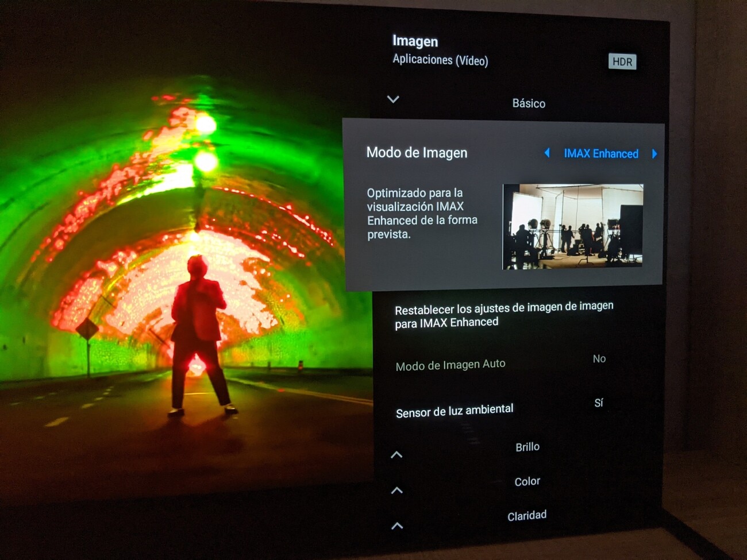Select previous picture mode with left arrow

(x=546, y=154)
